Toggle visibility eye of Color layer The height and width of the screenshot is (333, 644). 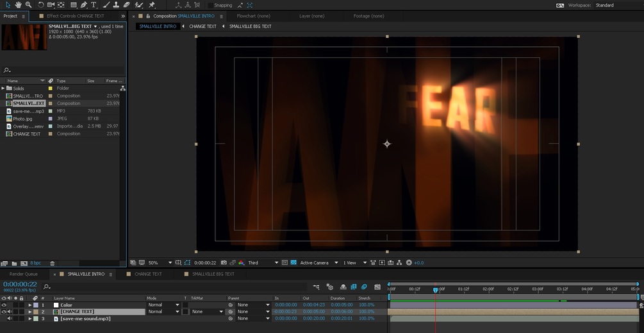pyautogui.click(x=4, y=305)
